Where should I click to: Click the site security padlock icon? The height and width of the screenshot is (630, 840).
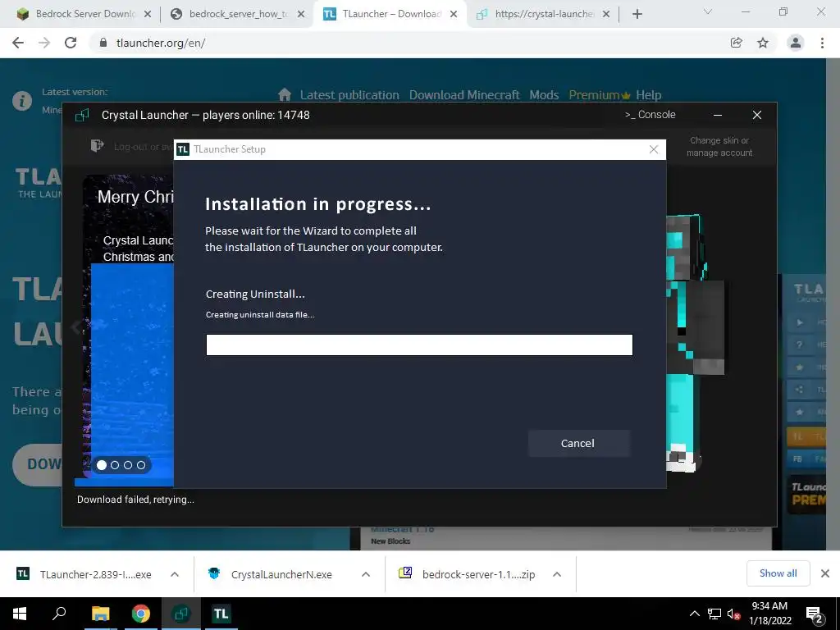point(103,43)
